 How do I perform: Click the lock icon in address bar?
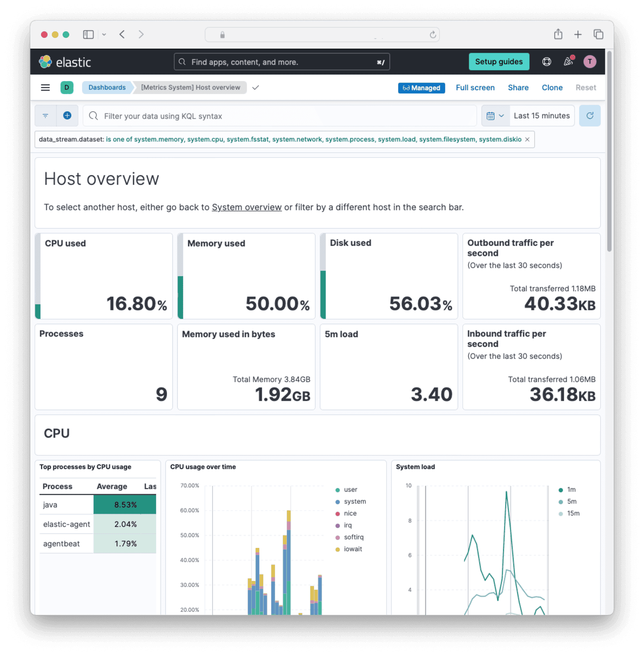click(x=222, y=35)
